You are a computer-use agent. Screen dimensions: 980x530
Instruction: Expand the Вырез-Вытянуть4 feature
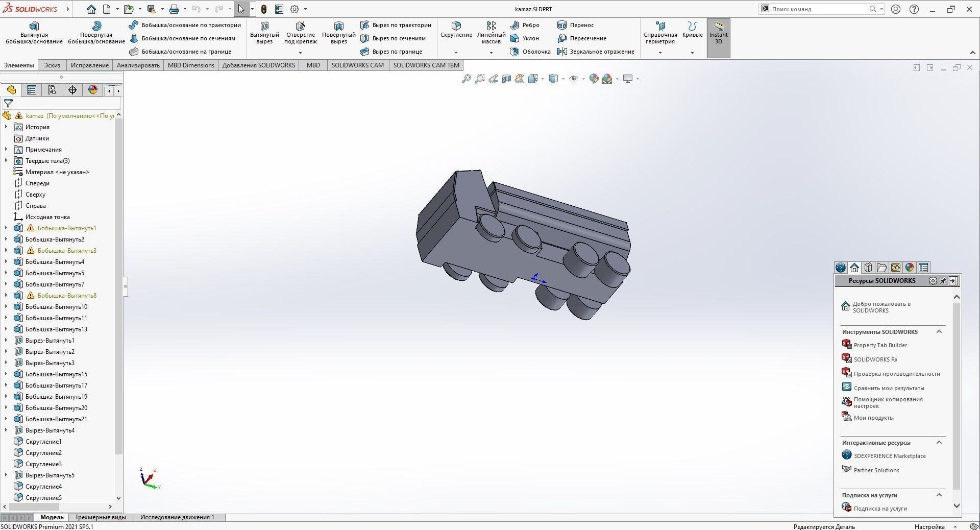6,430
